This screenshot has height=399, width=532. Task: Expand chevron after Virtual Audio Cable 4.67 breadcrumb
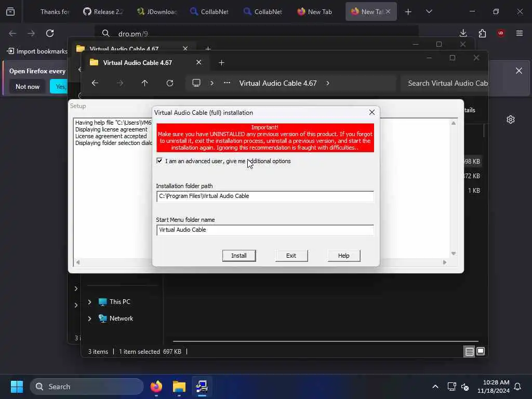click(328, 83)
